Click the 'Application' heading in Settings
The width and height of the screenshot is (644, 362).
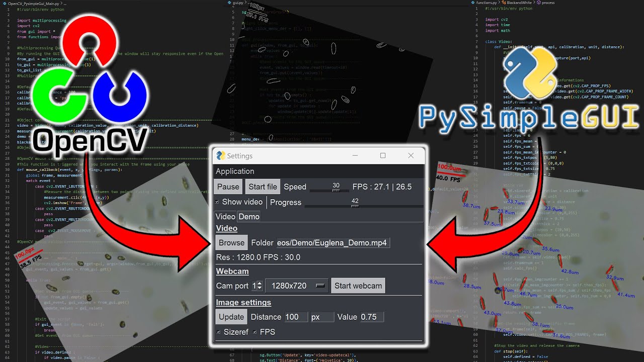click(x=235, y=171)
